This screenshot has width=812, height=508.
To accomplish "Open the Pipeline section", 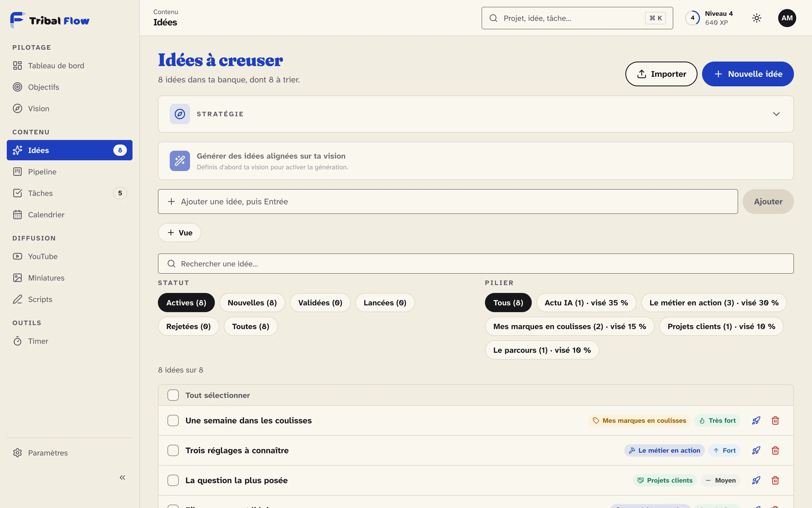I will click(x=69, y=172).
